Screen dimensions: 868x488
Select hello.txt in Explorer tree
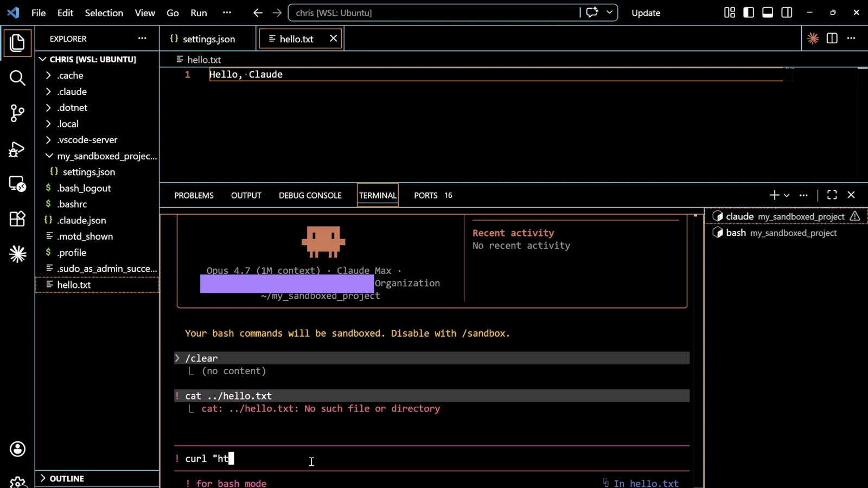(98, 285)
